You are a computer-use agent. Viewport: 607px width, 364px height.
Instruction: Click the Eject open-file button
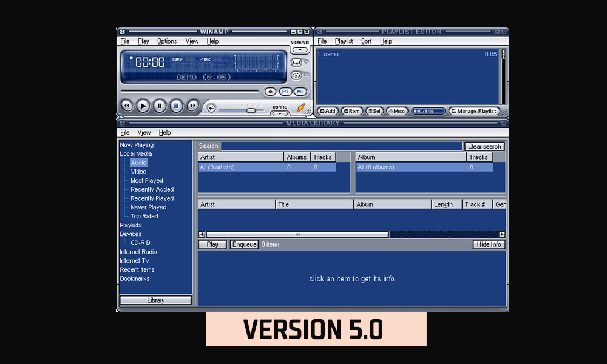(270, 92)
